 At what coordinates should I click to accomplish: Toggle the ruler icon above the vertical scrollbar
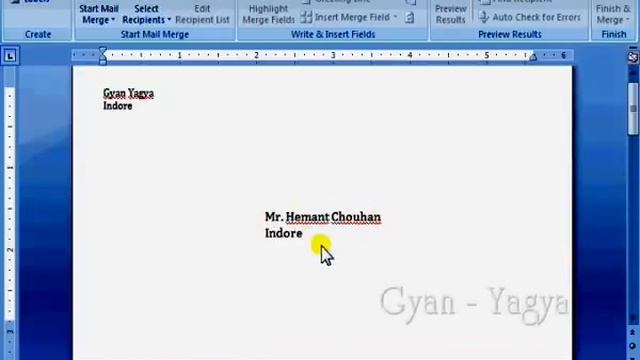pyautogui.click(x=633, y=57)
